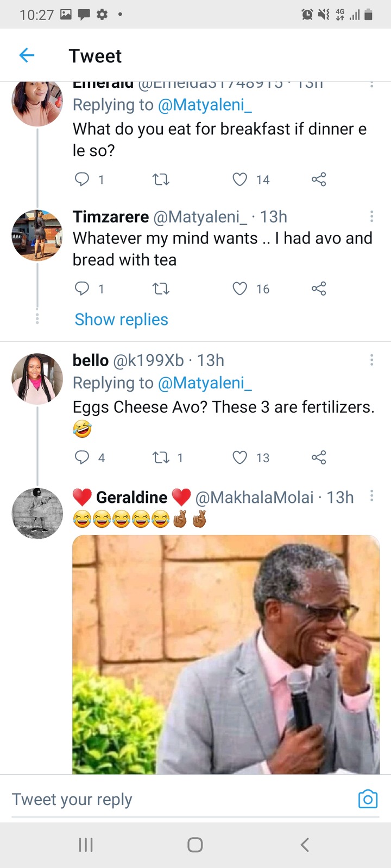Reply to Emerald's breakfast question tweet
The image size is (391, 868).
click(x=82, y=179)
